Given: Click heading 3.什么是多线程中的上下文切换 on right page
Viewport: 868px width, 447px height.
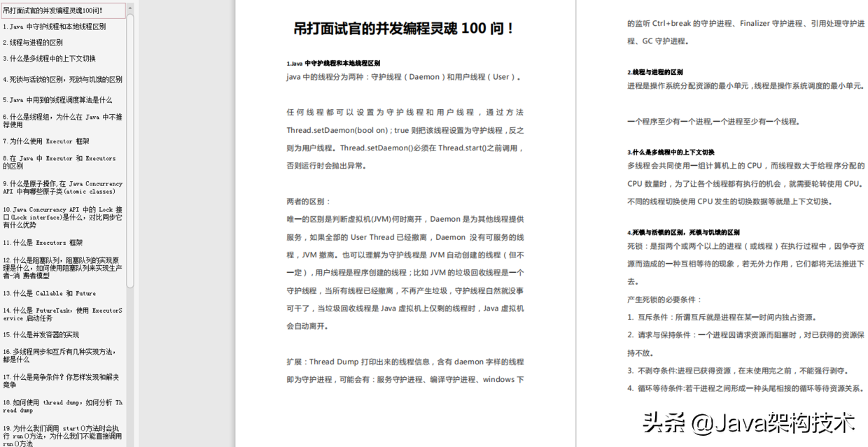Looking at the screenshot, I should (671, 152).
